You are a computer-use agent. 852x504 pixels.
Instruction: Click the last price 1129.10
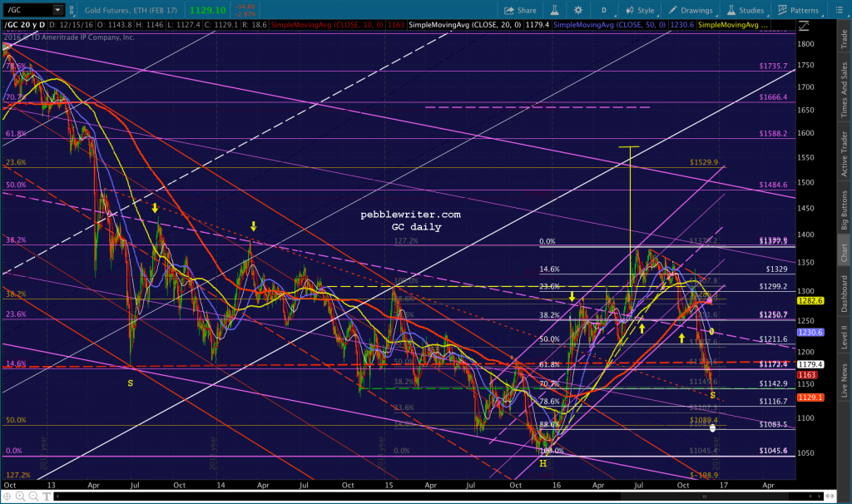(x=207, y=10)
